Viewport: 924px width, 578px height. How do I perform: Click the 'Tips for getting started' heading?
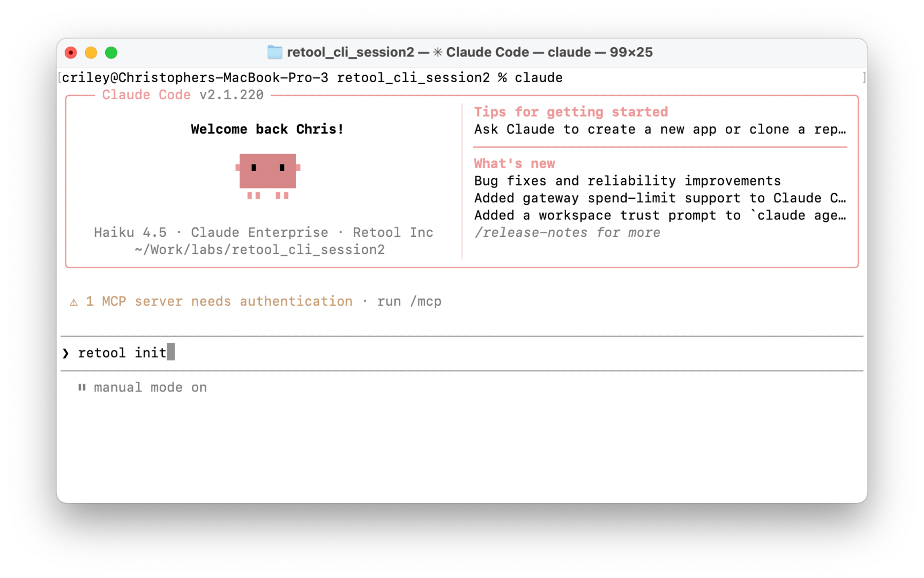(x=571, y=112)
